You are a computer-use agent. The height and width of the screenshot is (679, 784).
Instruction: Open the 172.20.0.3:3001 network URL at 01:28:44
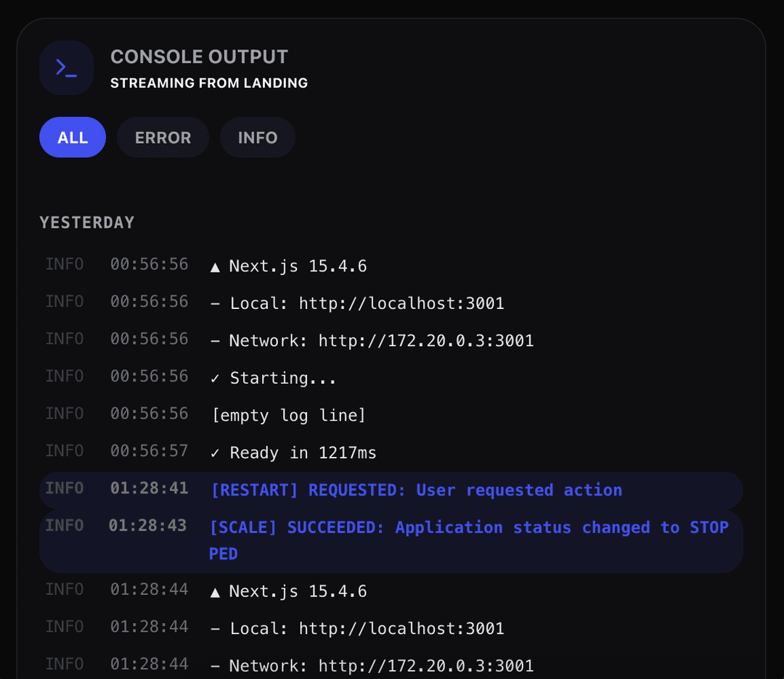pyautogui.click(x=426, y=665)
